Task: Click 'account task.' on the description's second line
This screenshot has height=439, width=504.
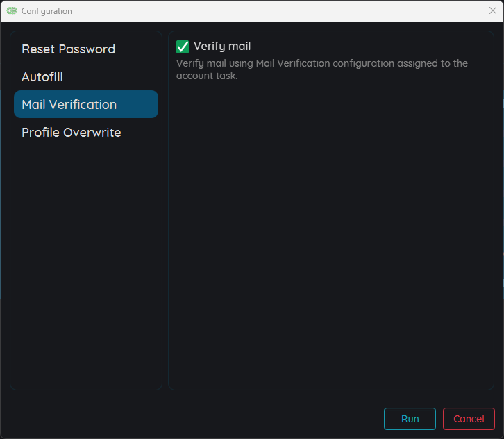Action: [207, 76]
